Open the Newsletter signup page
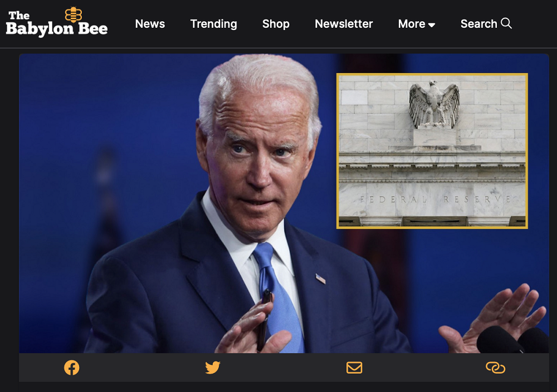 click(344, 24)
